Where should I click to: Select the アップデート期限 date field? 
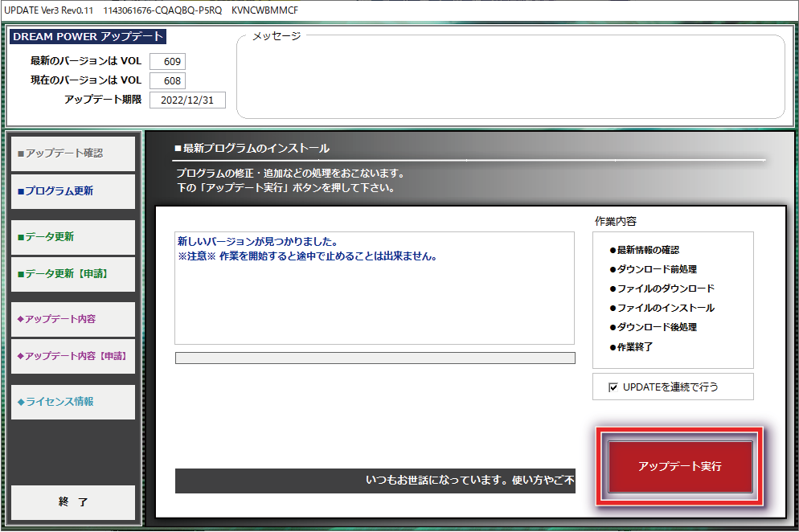187,100
